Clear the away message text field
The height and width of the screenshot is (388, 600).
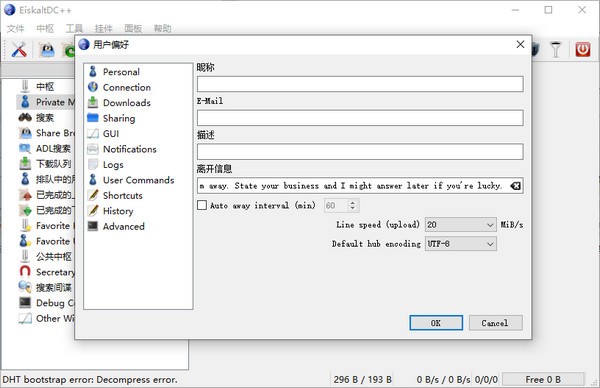(515, 186)
